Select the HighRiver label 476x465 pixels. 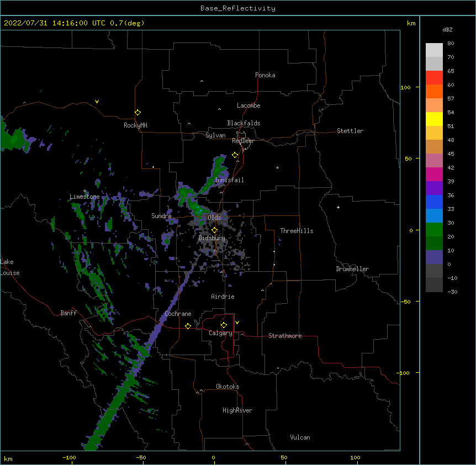(237, 410)
